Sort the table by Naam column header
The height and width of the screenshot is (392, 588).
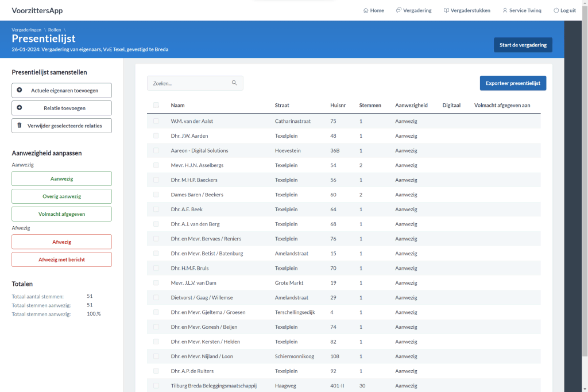pos(177,105)
